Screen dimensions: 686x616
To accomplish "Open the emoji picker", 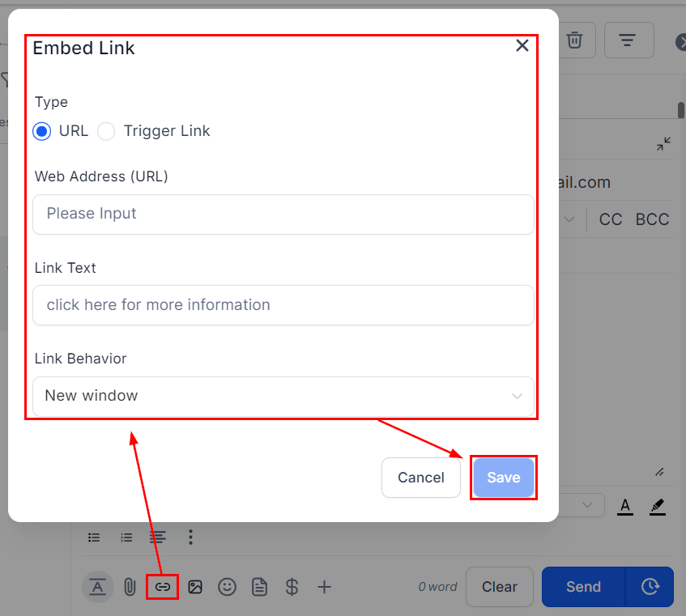I will coord(227,587).
